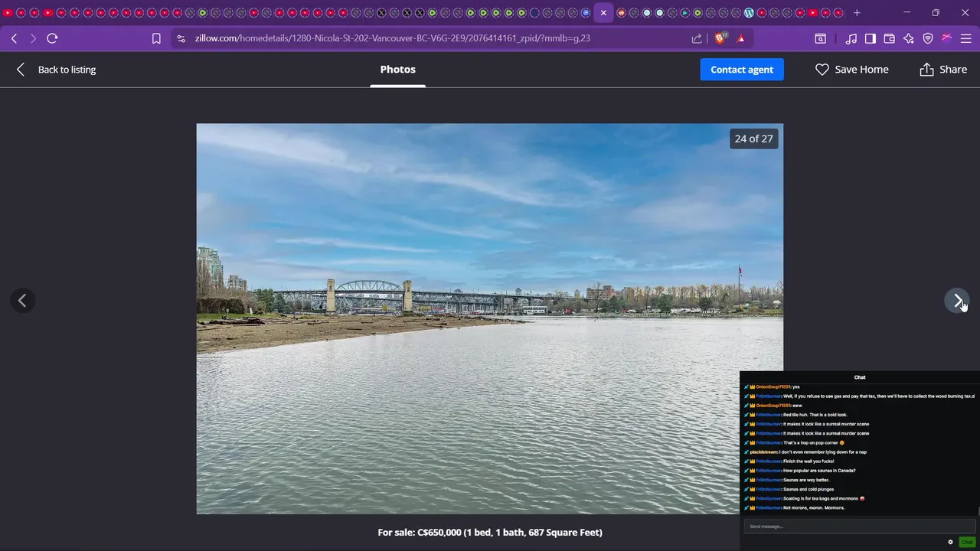Click the 'Red tile huh' chat message
The height and width of the screenshot is (551, 980).
[815, 415]
